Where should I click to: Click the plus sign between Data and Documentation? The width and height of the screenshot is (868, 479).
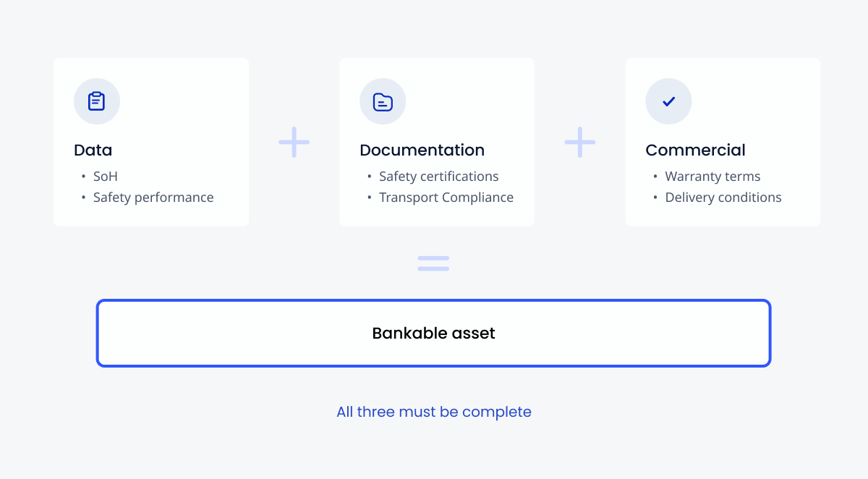[x=294, y=142]
